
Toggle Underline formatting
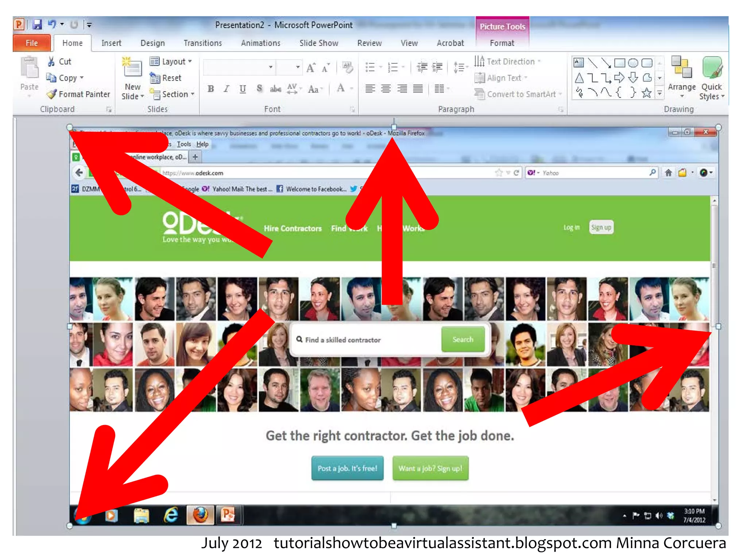(243, 89)
